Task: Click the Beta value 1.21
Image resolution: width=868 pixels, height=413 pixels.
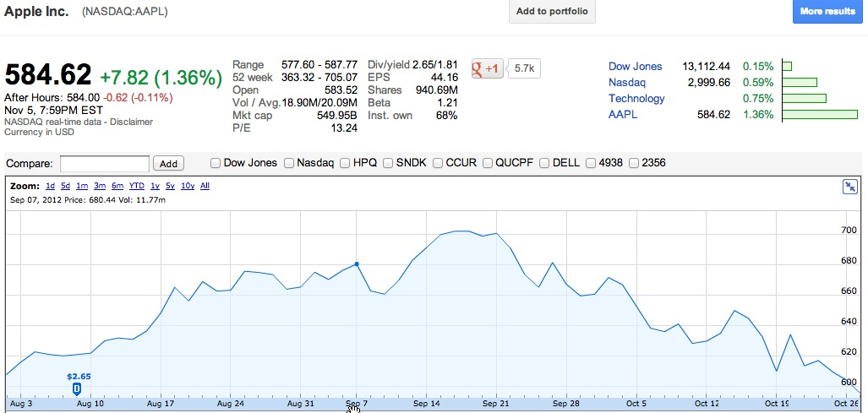Action: pyautogui.click(x=447, y=103)
